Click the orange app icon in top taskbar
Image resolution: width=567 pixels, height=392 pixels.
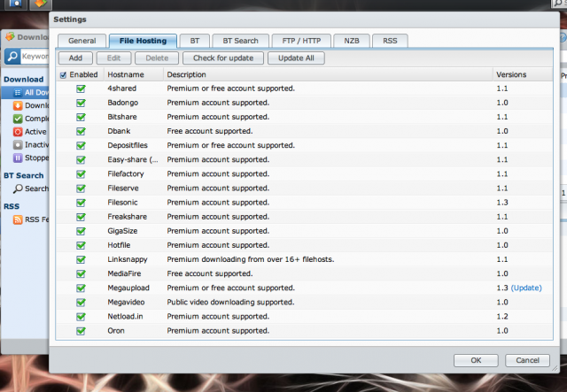click(x=41, y=4)
